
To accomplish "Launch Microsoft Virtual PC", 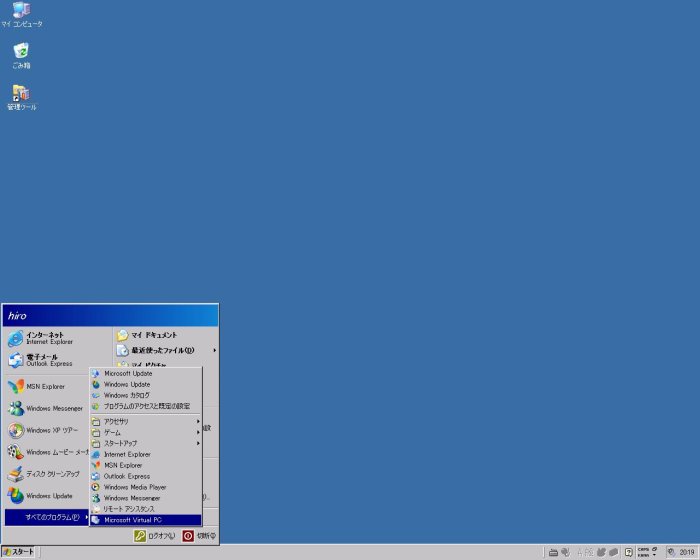I will pos(146,520).
